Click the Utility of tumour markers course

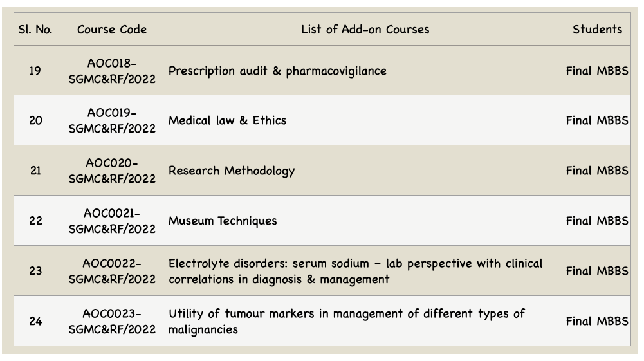click(x=347, y=321)
